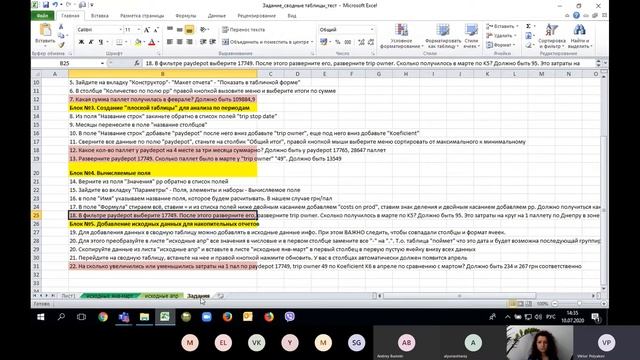Open Format as Table (Форматировать как таблицу)
This screenshot has height=360, width=640.
pyautogui.click(x=443, y=36)
